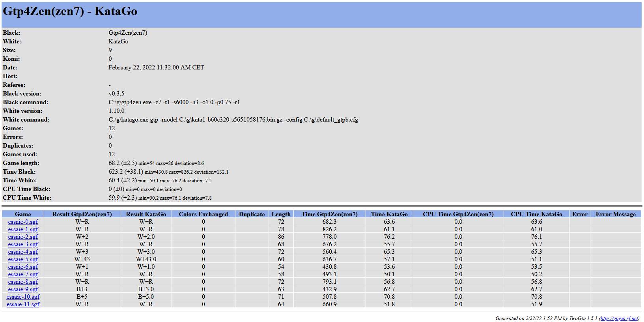Open the essaie-8.sgf game link
This screenshot has width=644, height=322.
[x=23, y=282]
